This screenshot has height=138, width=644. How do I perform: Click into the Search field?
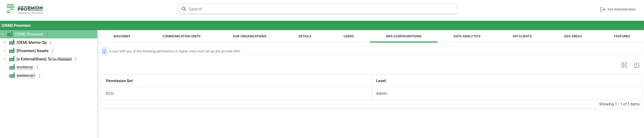click(318, 9)
